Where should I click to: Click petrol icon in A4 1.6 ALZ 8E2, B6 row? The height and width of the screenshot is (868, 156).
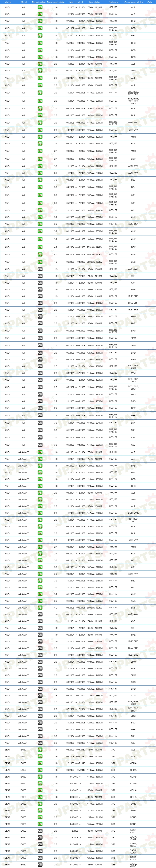click(40, 7)
